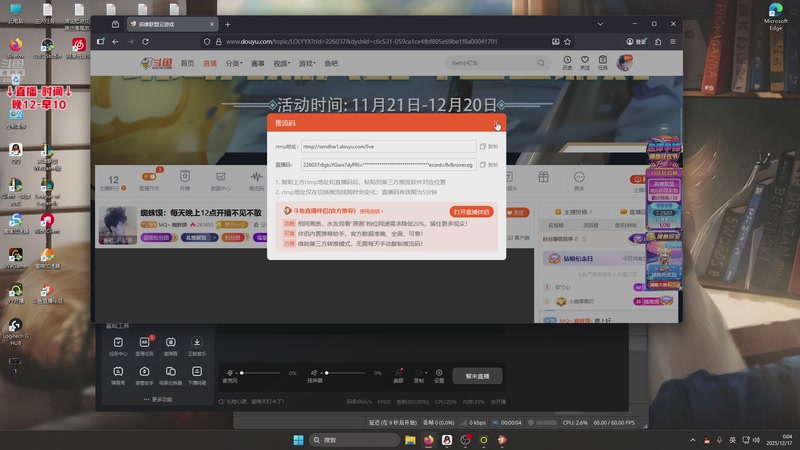The image size is (800, 450).
Task: Go to 首页 in Douyu navigation
Action: [187, 63]
